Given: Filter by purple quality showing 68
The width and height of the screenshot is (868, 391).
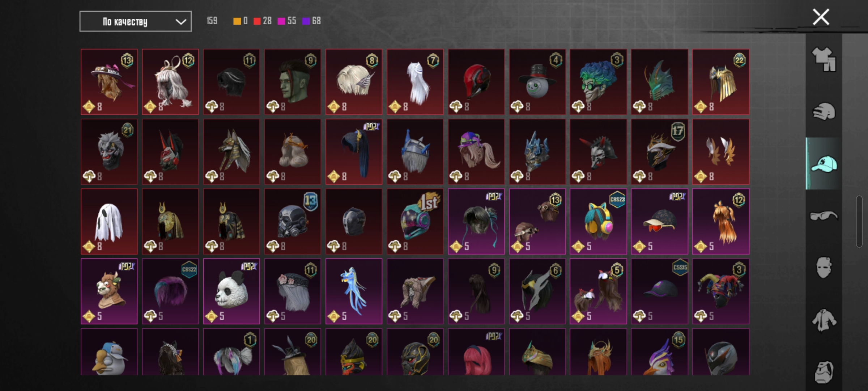Looking at the screenshot, I should click(x=311, y=21).
